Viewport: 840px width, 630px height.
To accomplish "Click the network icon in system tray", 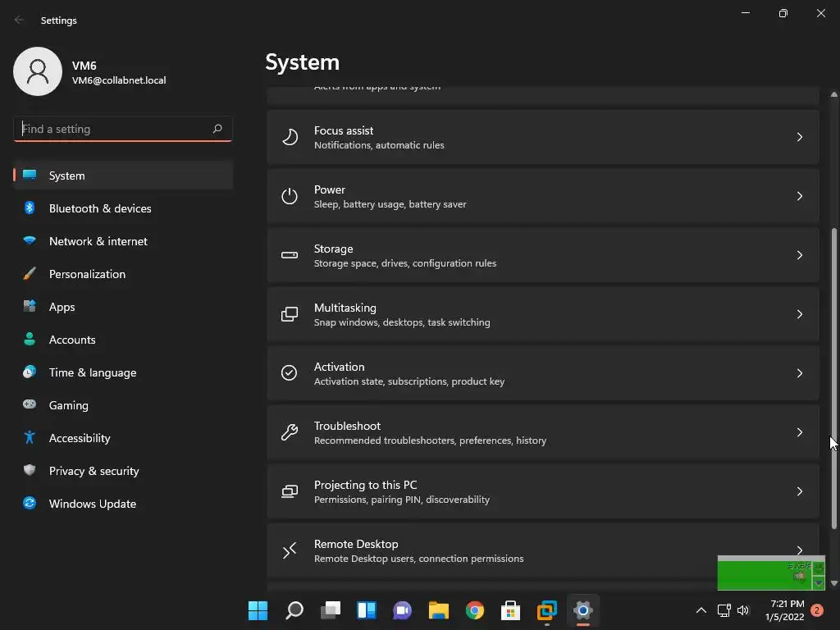I will click(724, 610).
